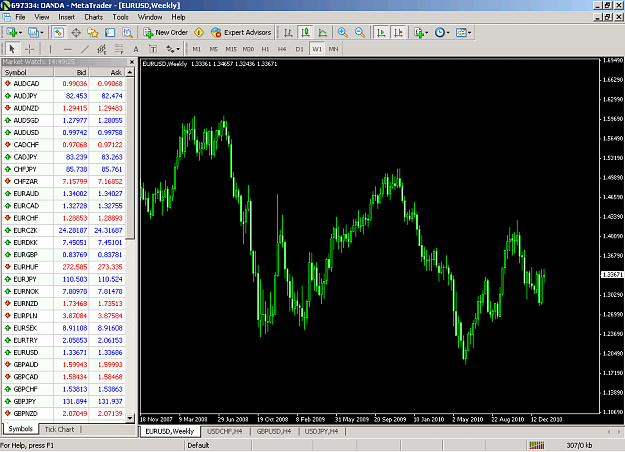
Task: Click the connection status bars indicator
Action: [x=537, y=445]
